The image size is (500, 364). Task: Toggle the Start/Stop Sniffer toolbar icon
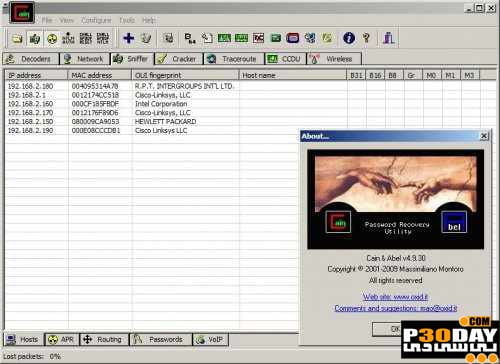pos(34,39)
